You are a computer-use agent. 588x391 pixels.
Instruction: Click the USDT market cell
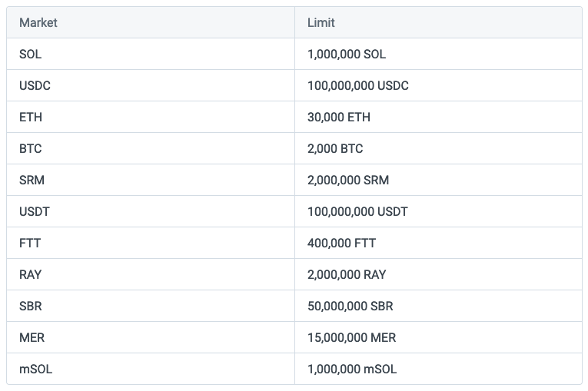(151, 211)
